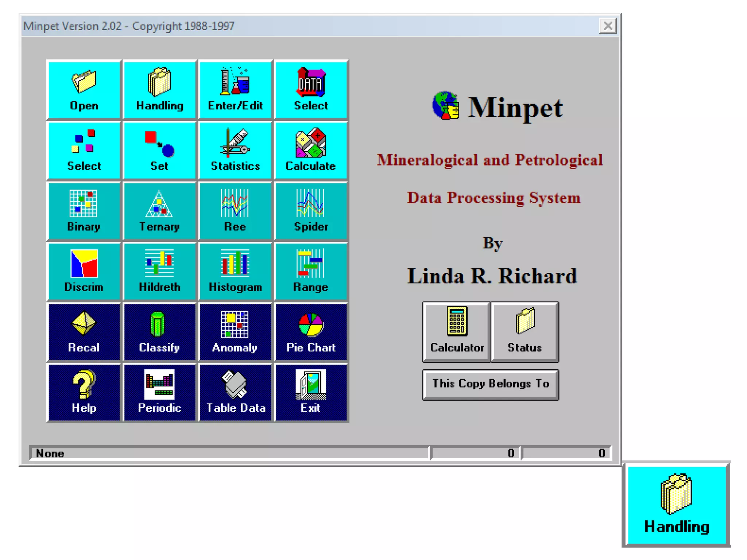747x560 pixels.
Task: Select the Discrim diagram icon
Action: (x=84, y=272)
